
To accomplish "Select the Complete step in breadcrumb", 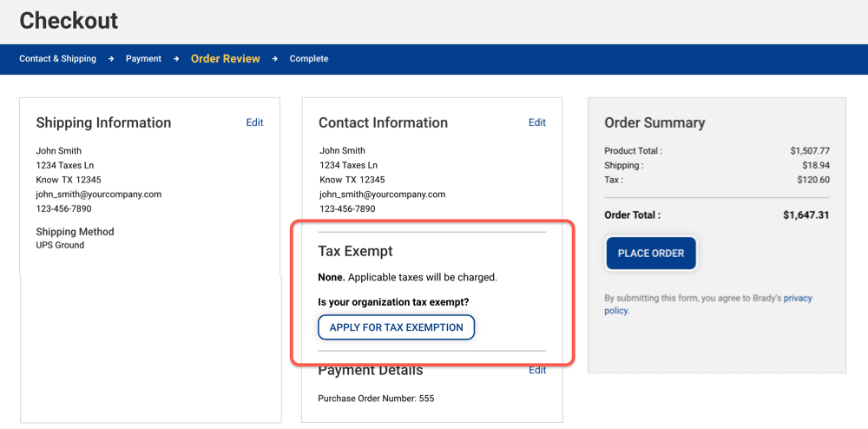I will tap(309, 59).
